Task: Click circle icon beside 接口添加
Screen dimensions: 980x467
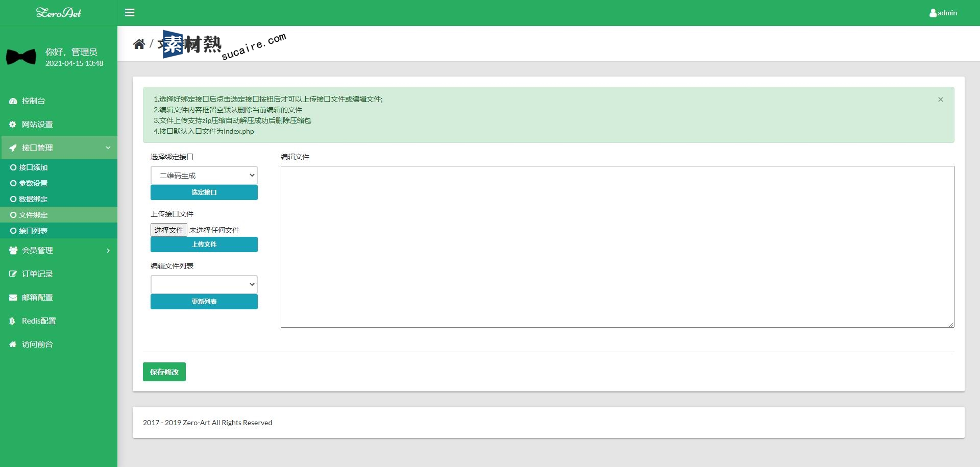Action: click(13, 167)
